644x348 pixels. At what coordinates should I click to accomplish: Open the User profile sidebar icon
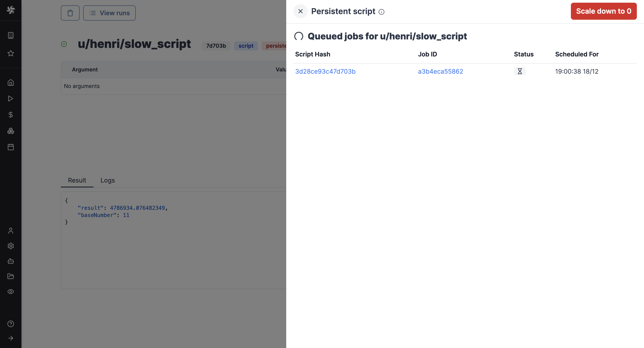[x=11, y=231]
